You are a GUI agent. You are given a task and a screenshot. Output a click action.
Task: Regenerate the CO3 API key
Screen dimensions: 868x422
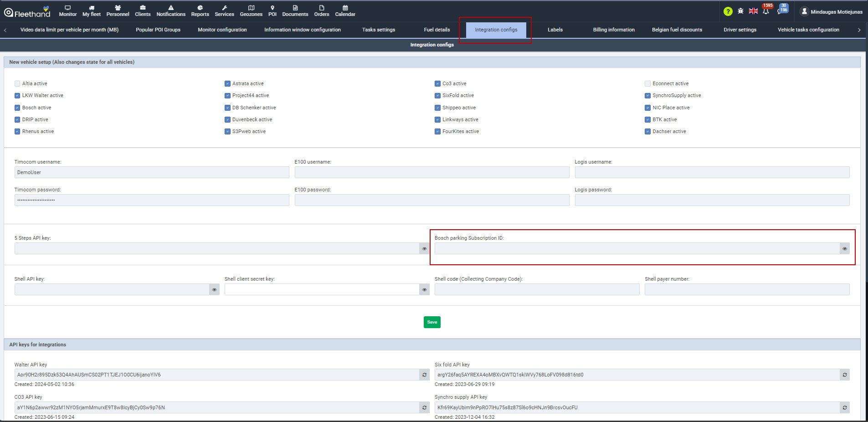pos(424,407)
